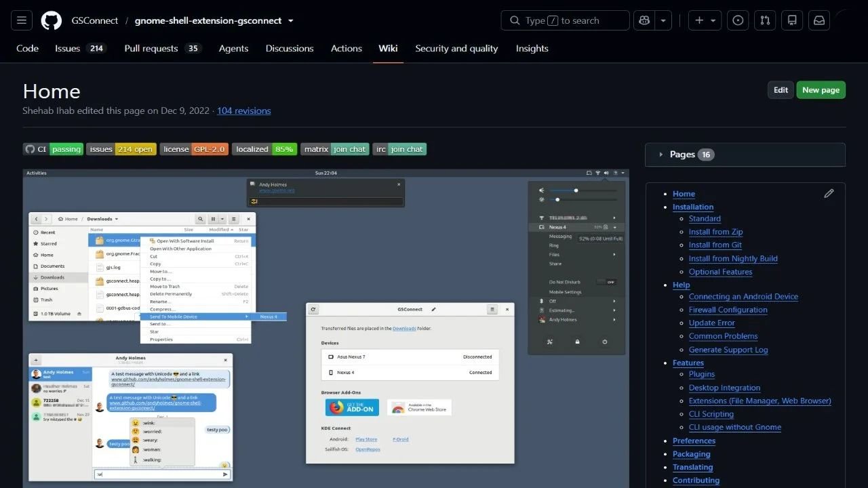Create a wiki page with New page
The height and width of the screenshot is (488, 868).
[x=821, y=90]
